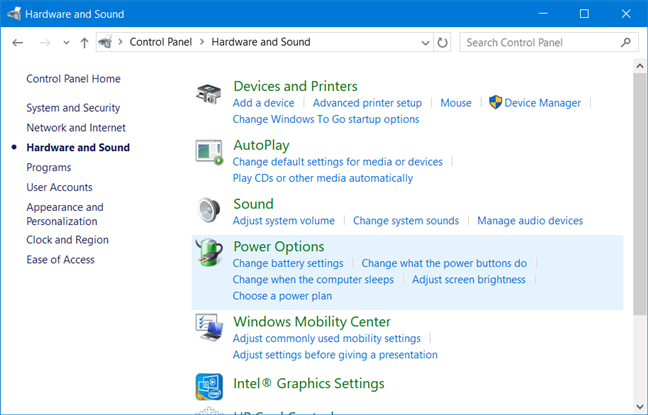Click Choose a power plan
Viewport: 648px width, 415px height.
click(282, 296)
